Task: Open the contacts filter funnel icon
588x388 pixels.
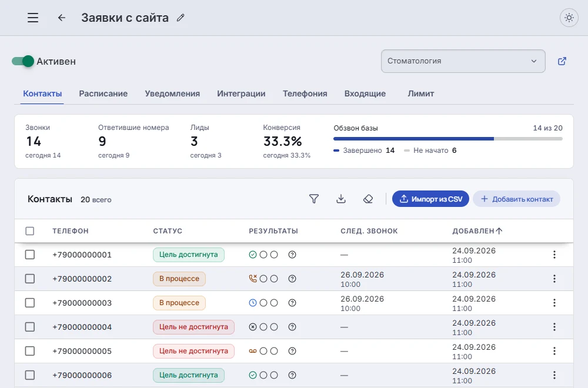Action: 314,199
